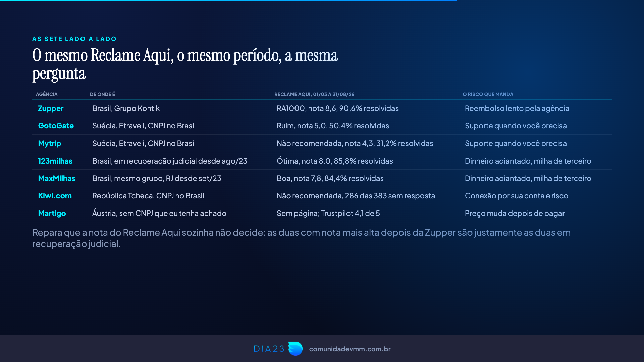This screenshot has width=644, height=362.
Task: Select the 'AS SETE LADO A LADO' eyebrow text
Action: (x=74, y=39)
